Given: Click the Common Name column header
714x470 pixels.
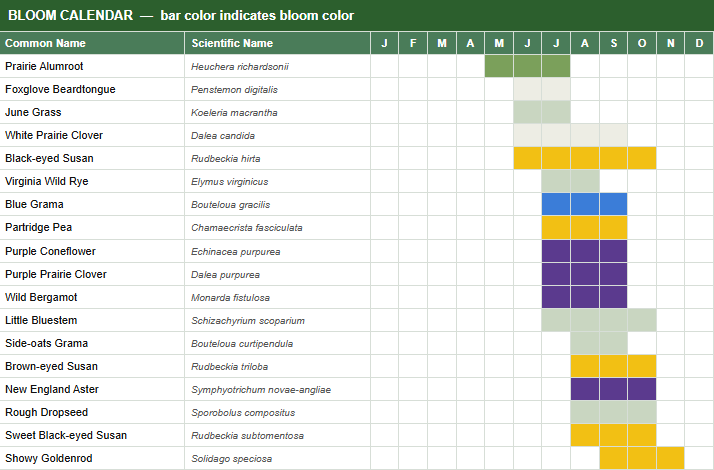Looking at the screenshot, I should pyautogui.click(x=92, y=43).
